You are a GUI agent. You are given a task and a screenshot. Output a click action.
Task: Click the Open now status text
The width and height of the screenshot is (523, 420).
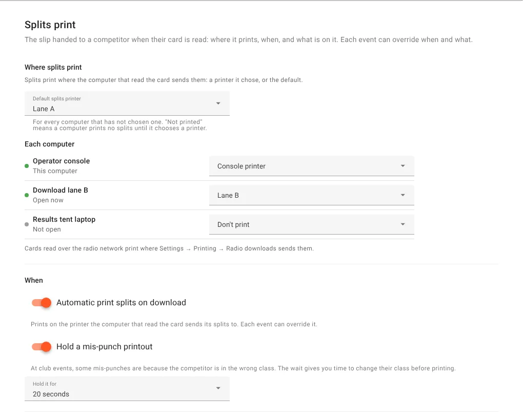[x=48, y=200]
